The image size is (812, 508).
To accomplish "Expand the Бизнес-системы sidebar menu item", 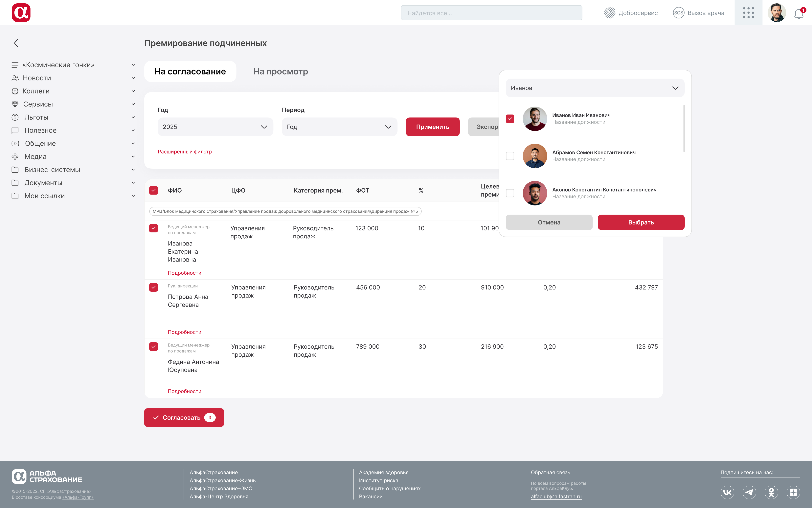I will coord(52,170).
